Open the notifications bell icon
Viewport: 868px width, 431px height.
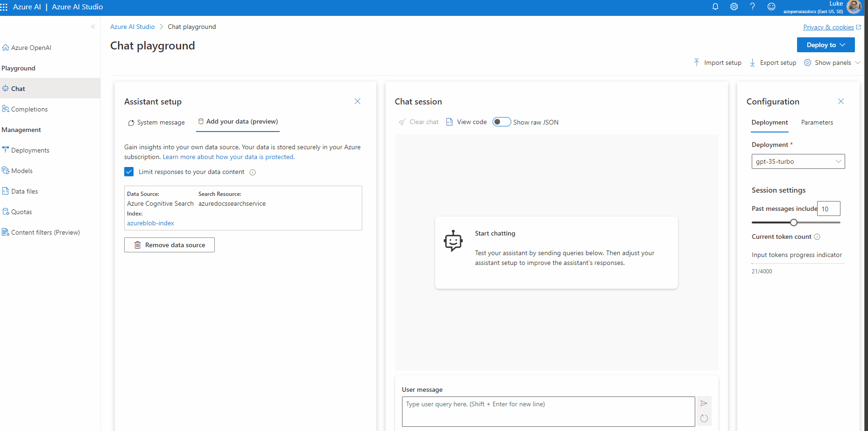[715, 7]
